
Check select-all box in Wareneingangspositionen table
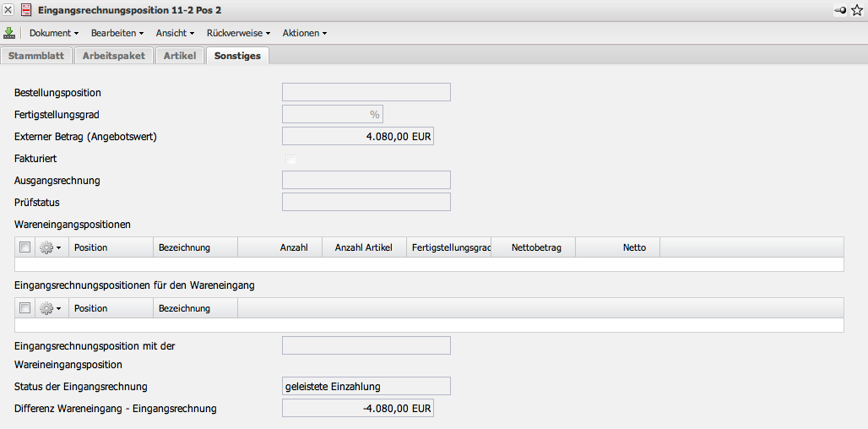pyautogui.click(x=24, y=247)
